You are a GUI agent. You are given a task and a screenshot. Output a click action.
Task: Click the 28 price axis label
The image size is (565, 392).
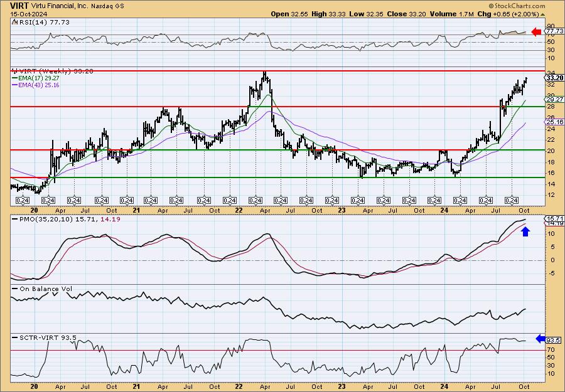551,107
